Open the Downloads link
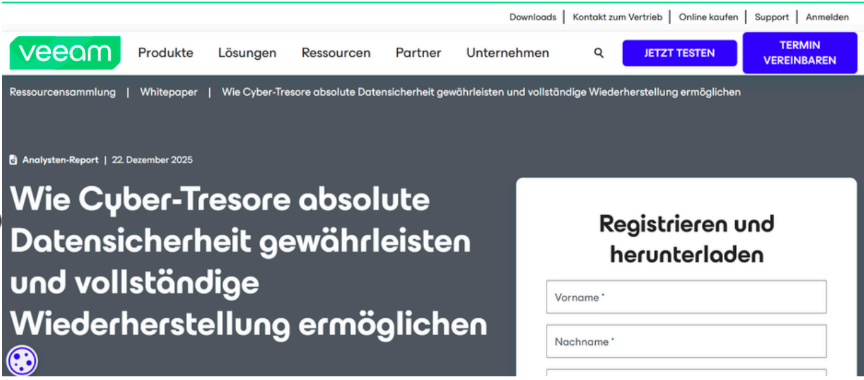This screenshot has width=864, height=380. (x=532, y=17)
